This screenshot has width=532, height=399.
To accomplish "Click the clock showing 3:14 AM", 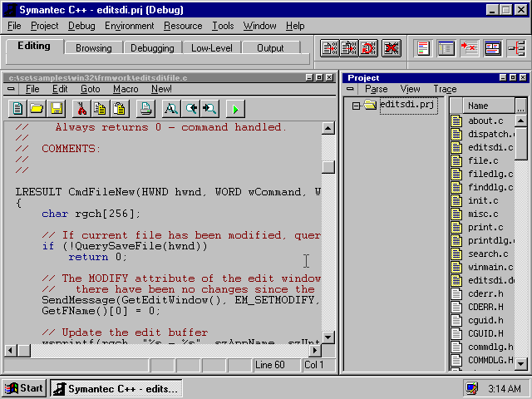I will 505,388.
